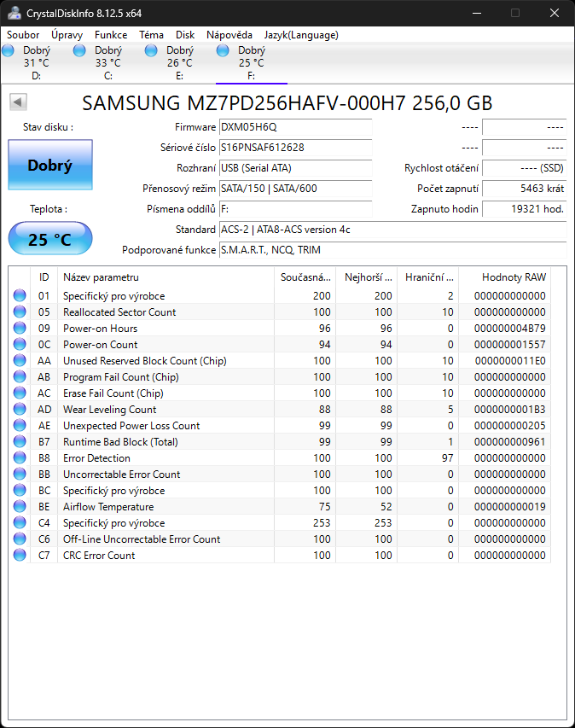Click threshold value 97 in Error Detection row

[447, 458]
